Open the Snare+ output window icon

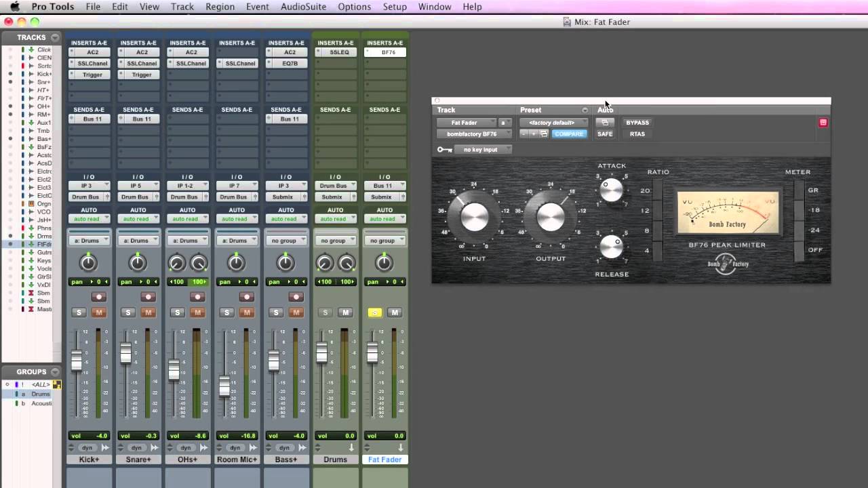(x=156, y=197)
